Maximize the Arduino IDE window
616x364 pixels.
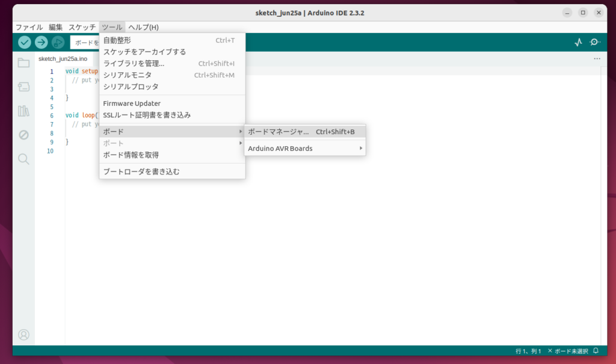tap(583, 13)
